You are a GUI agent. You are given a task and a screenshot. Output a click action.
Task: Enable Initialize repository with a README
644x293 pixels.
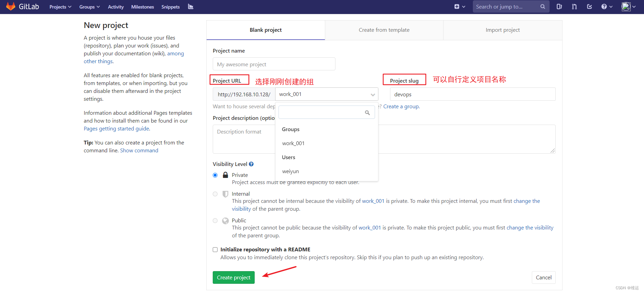click(215, 250)
